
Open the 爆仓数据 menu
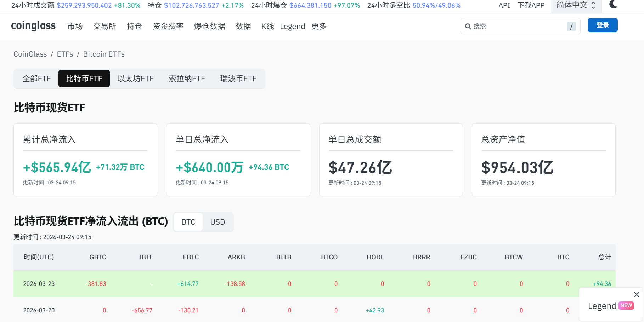coord(209,26)
